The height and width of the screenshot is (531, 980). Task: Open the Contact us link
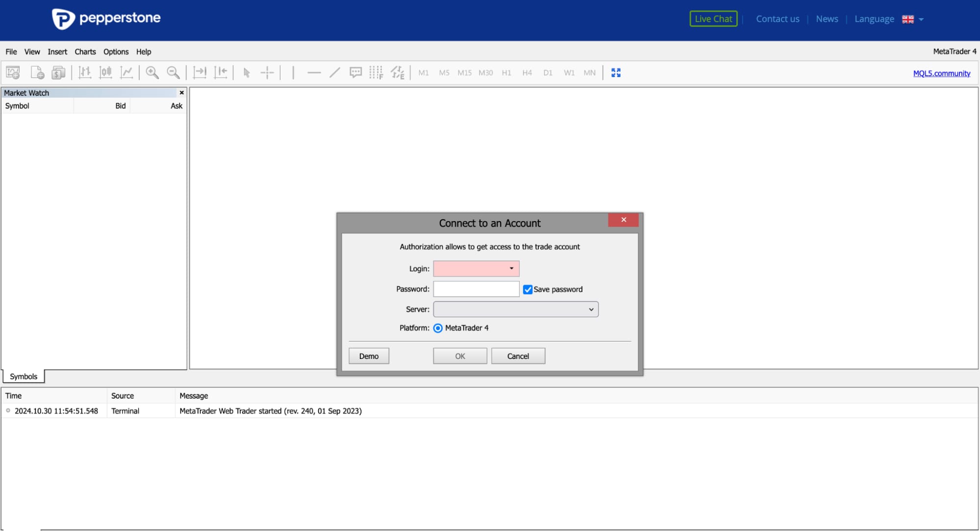pos(778,19)
